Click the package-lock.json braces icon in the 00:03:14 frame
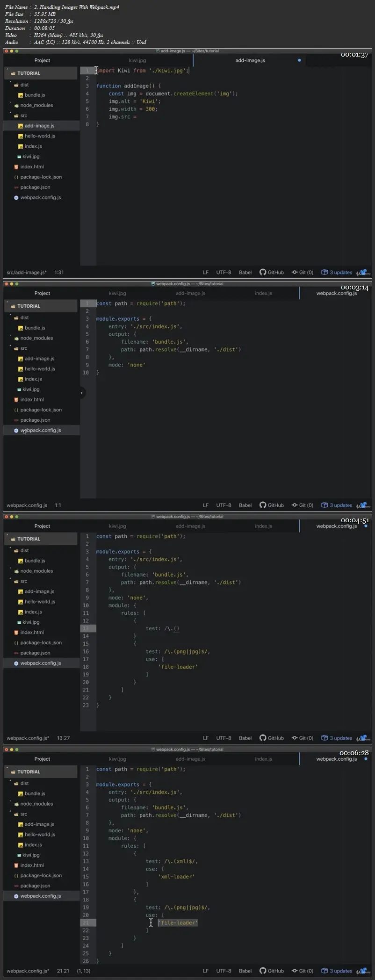This screenshot has width=375, height=980. [16, 410]
